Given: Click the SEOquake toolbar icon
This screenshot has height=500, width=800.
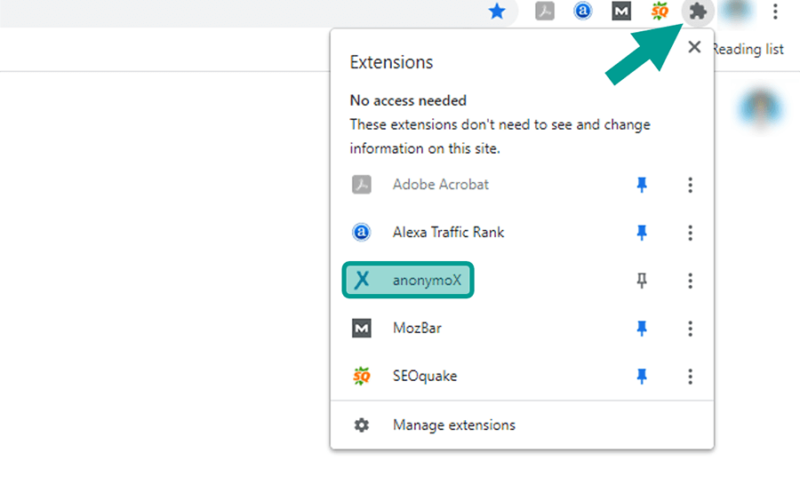Looking at the screenshot, I should pyautogui.click(x=659, y=11).
